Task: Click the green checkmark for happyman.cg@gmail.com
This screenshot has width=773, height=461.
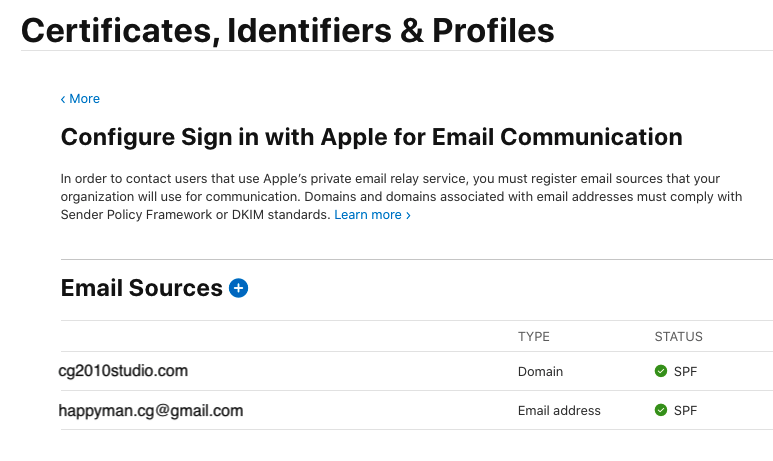Action: click(x=661, y=410)
